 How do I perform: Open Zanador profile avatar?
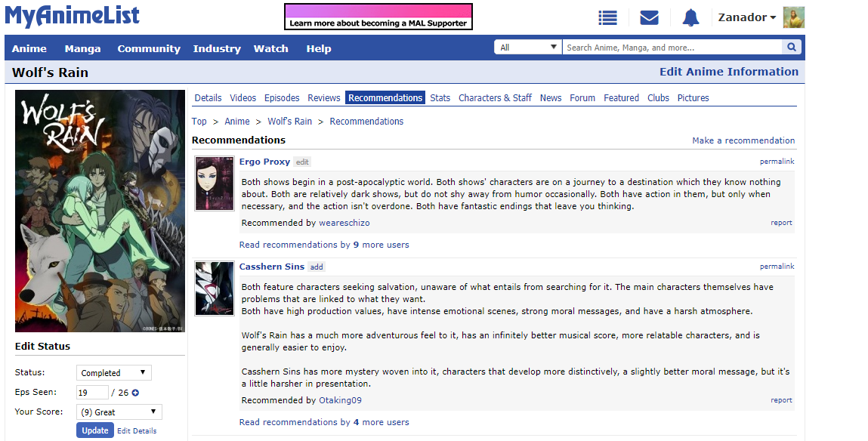tap(794, 17)
